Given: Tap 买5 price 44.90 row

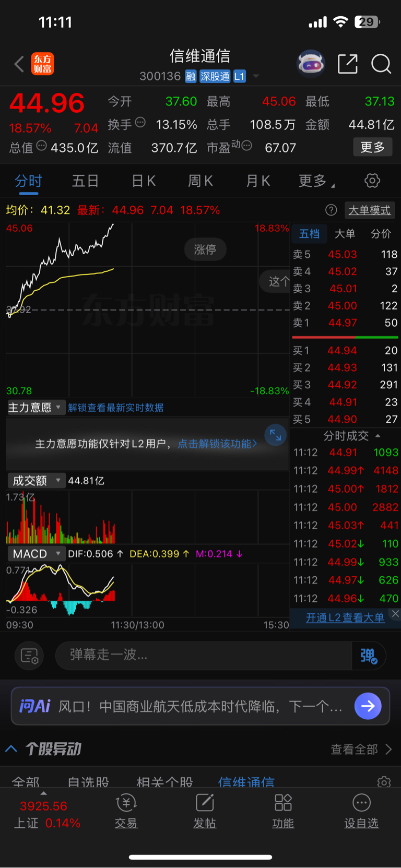Looking at the screenshot, I should pos(345,420).
